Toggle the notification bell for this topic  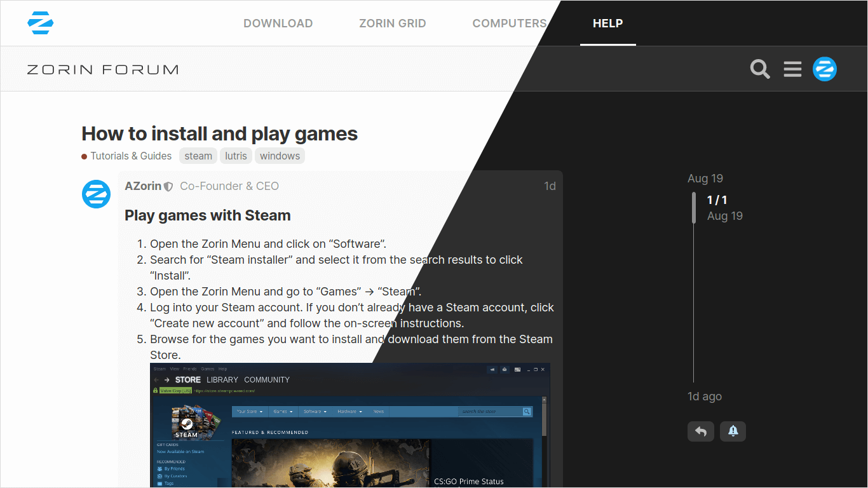(x=733, y=431)
